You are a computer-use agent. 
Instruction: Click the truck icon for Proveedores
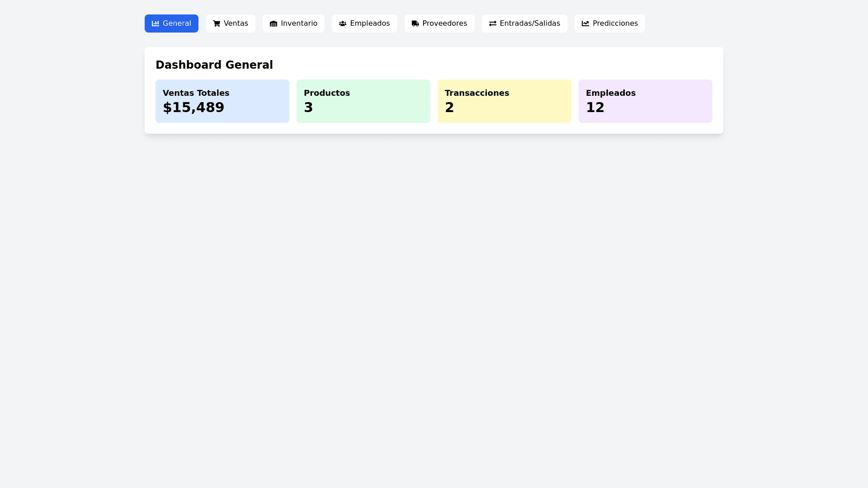click(415, 23)
